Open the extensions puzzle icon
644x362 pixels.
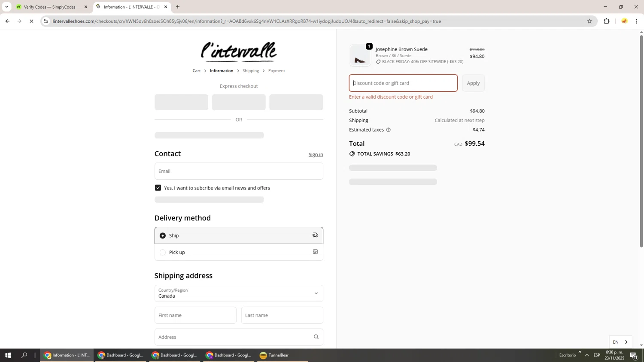(607, 21)
